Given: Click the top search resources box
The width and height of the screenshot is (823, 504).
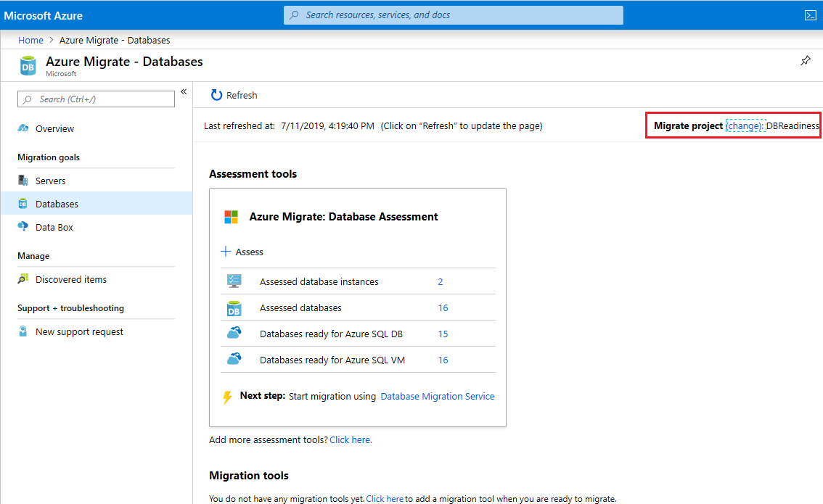Looking at the screenshot, I should (453, 15).
